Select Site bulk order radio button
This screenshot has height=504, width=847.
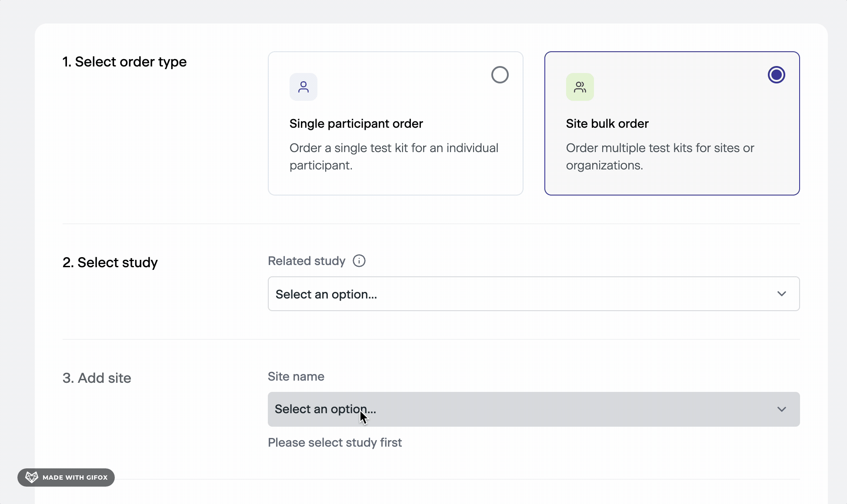776,75
